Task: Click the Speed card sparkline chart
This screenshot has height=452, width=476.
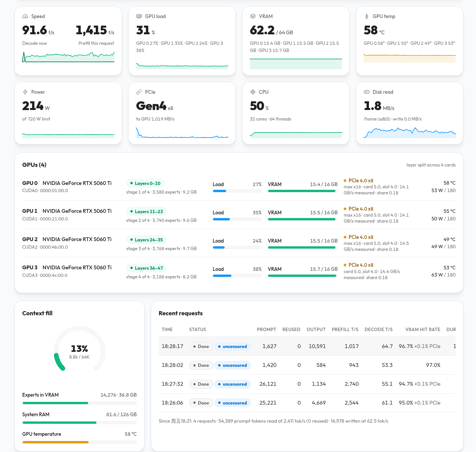Action: pos(68,57)
